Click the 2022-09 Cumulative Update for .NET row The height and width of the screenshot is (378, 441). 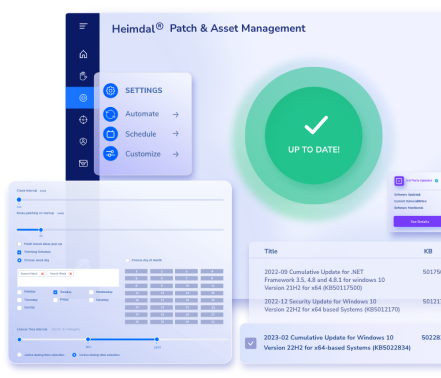click(x=345, y=280)
